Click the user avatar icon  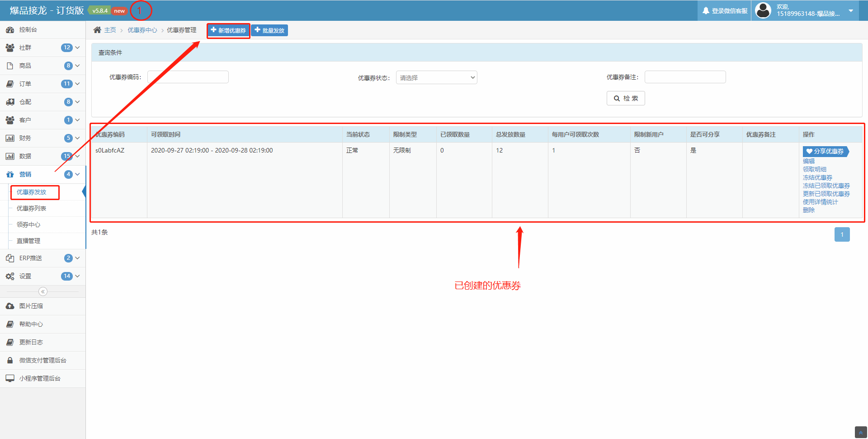click(x=763, y=10)
